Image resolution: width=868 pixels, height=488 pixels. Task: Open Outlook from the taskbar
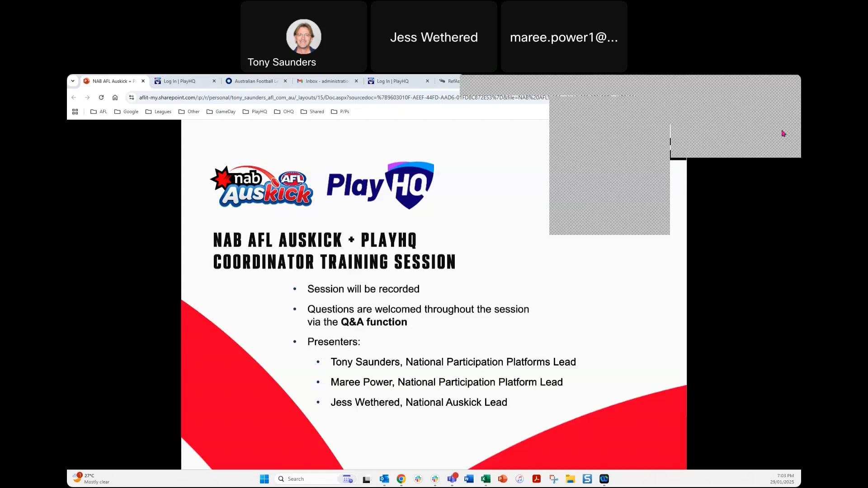384,479
